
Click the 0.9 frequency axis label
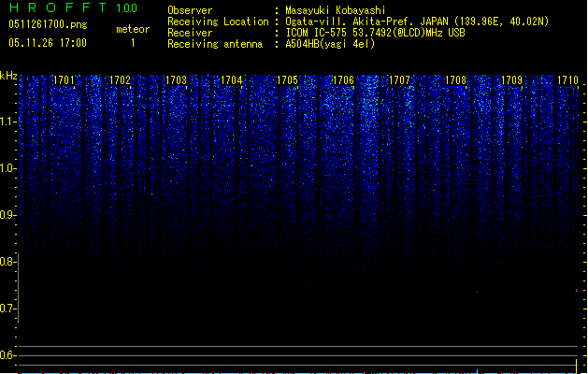pyautogui.click(x=7, y=215)
